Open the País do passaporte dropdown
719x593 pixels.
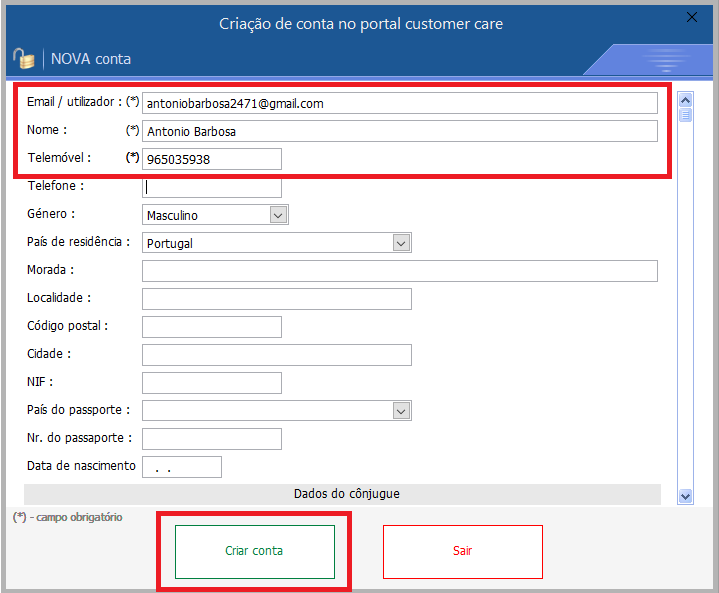pos(401,411)
